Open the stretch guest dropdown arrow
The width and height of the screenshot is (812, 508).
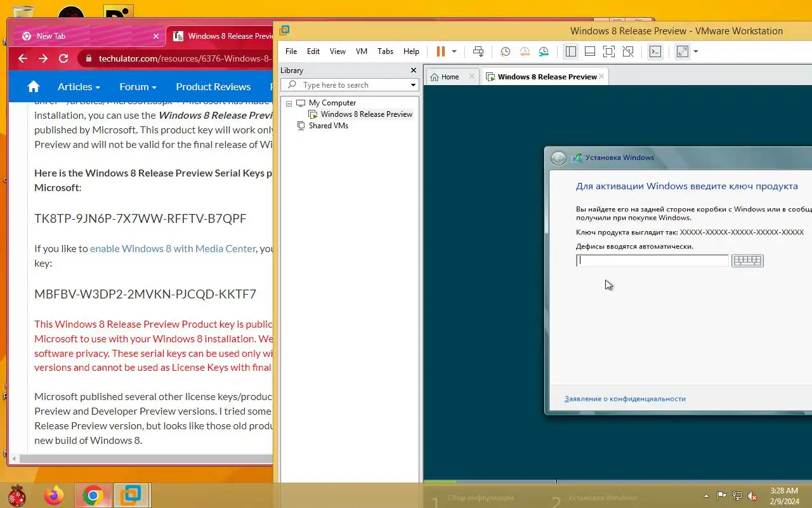[x=696, y=51]
